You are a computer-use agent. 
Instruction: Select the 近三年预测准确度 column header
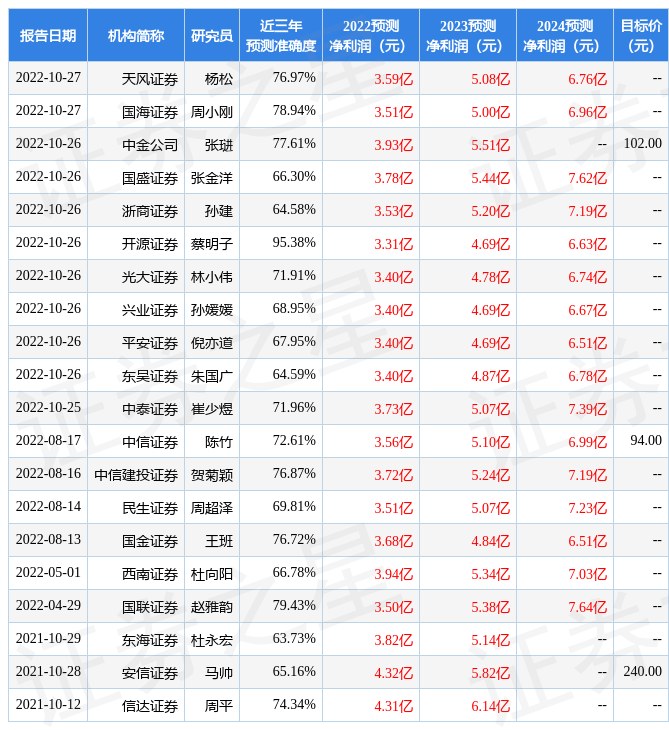pyautogui.click(x=281, y=35)
